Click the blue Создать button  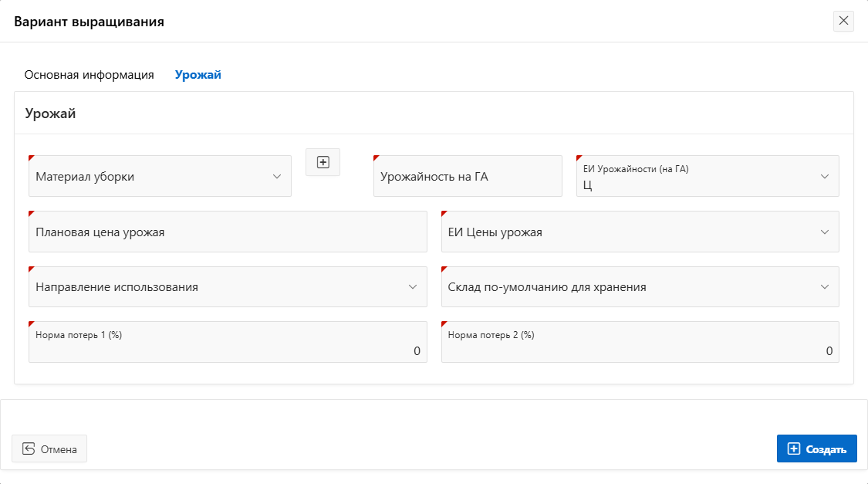(816, 448)
